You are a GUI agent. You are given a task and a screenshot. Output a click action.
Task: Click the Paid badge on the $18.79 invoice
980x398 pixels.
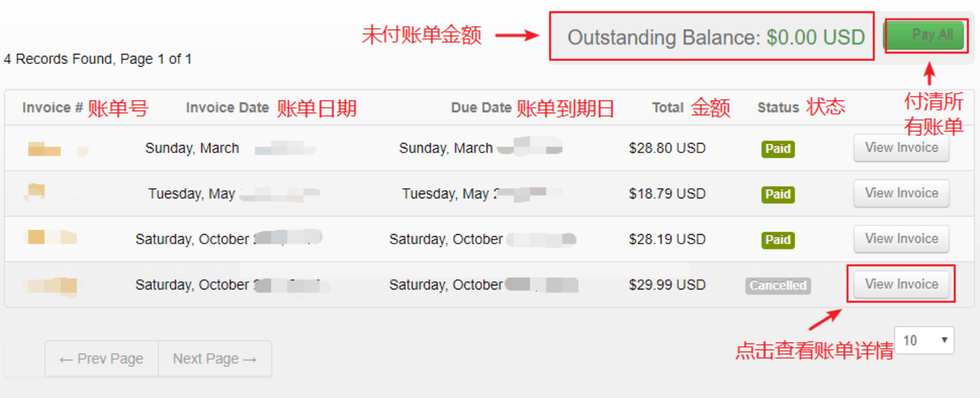778,194
